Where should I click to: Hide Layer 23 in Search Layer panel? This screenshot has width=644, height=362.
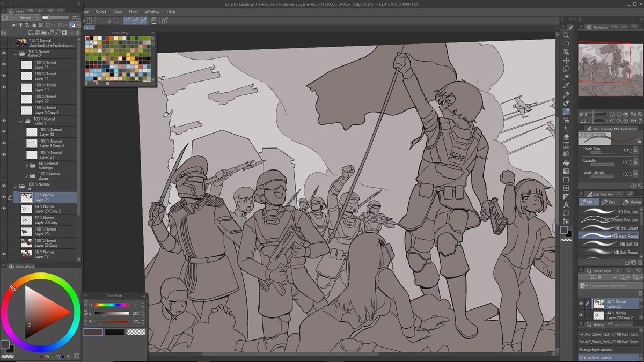(x=581, y=304)
